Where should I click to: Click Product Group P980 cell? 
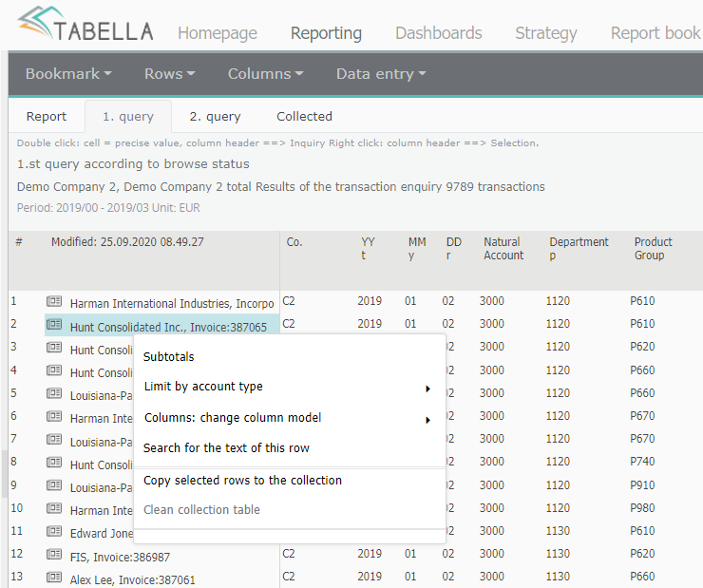[642, 508]
